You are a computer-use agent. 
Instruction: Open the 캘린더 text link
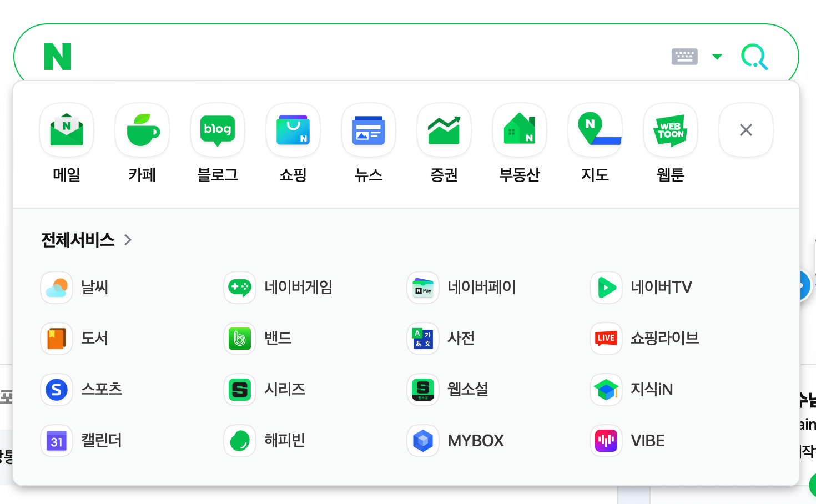(x=102, y=441)
